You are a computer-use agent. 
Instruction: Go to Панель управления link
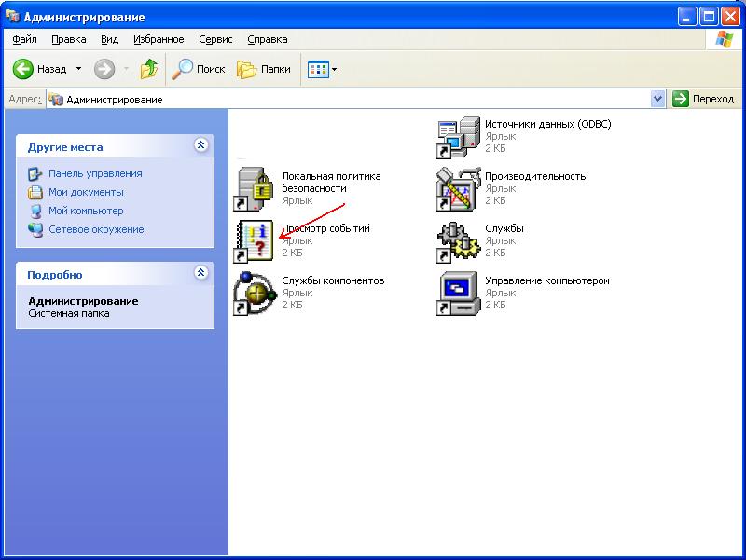click(x=95, y=173)
